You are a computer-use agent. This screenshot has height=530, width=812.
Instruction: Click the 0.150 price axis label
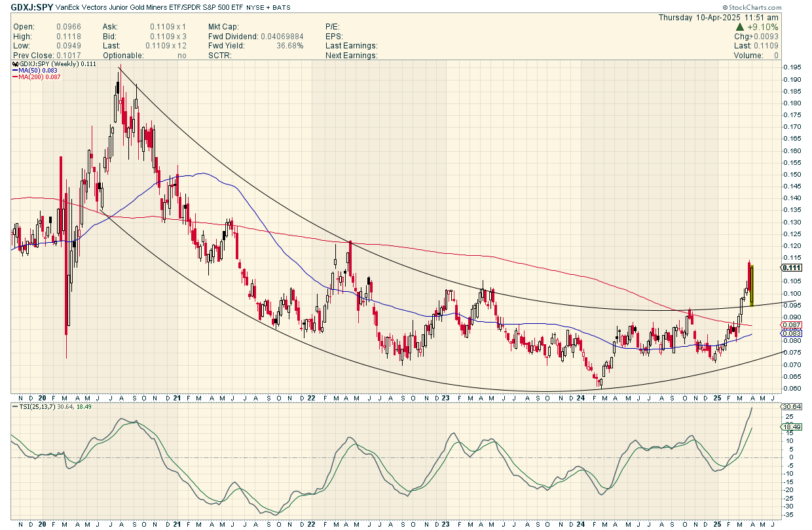(792, 175)
